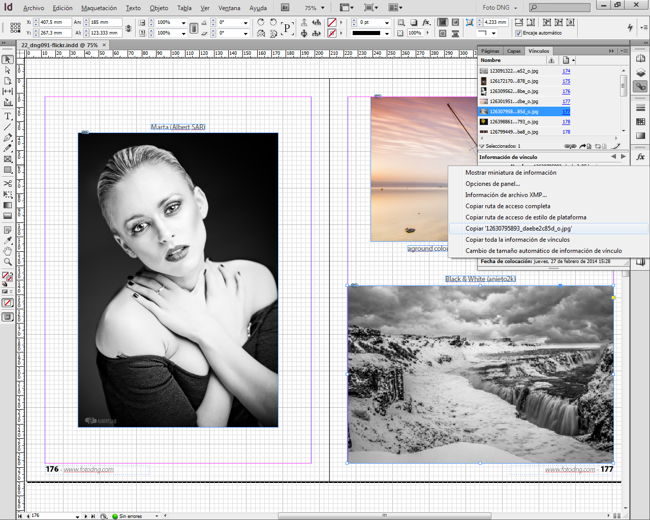
Task: Click the reference point locator grid
Action: 15,27
